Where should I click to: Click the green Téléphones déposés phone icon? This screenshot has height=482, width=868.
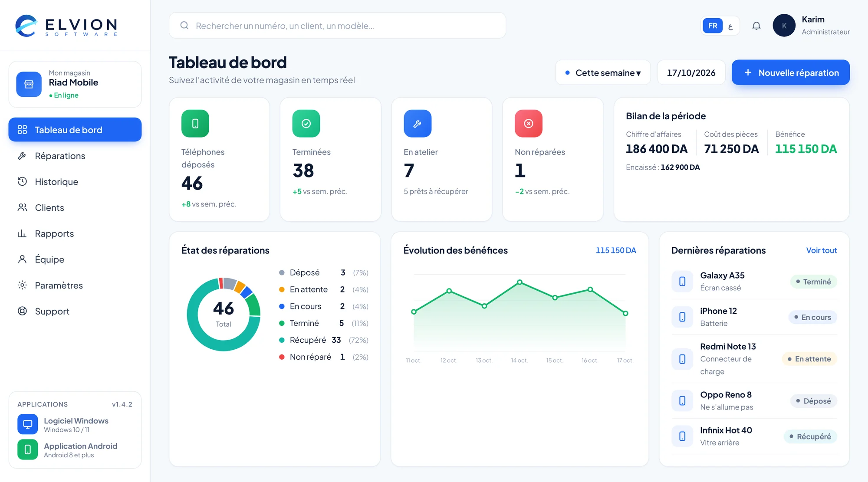(x=195, y=124)
